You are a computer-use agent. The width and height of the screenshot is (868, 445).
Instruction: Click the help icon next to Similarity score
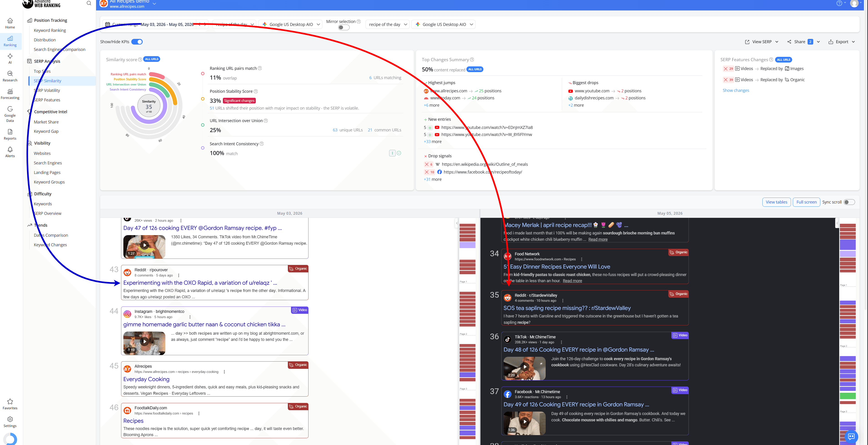(140, 60)
